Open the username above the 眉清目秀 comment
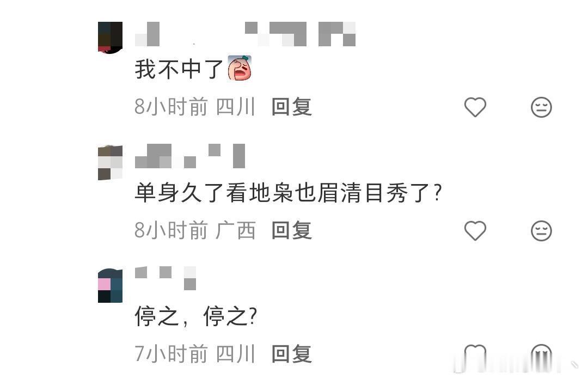Screen dimensions: 588x379 coord(190,156)
